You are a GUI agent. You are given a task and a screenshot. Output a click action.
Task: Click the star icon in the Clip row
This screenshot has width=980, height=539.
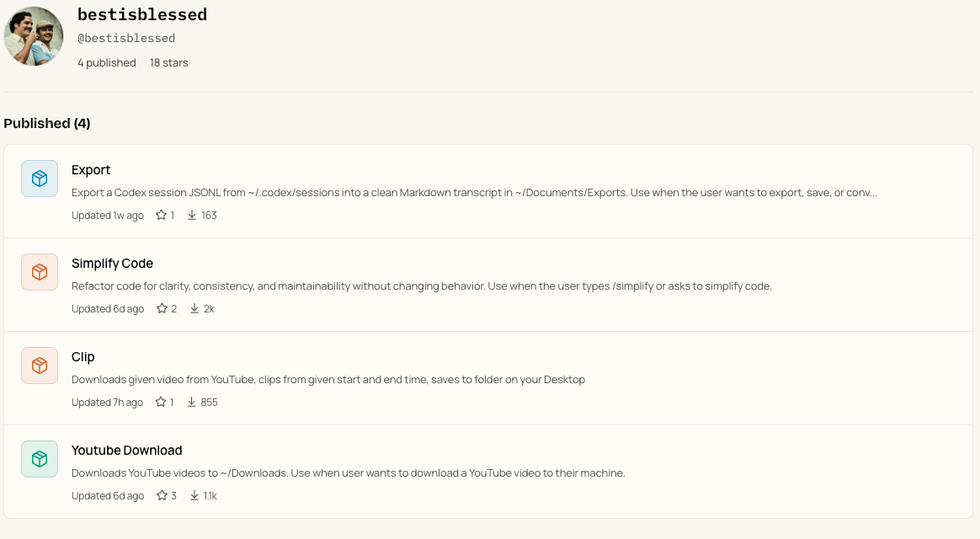[161, 402]
